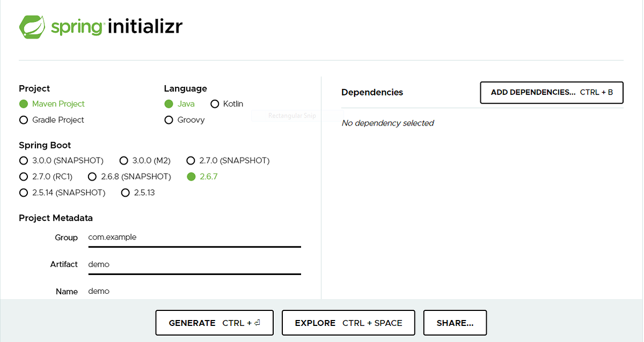Generate the project archive
The image size is (644, 342).
[x=214, y=322]
